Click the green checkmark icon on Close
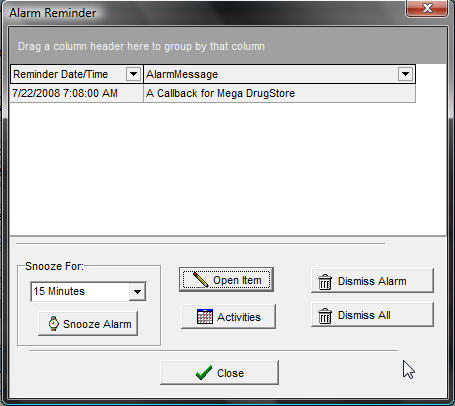Screen dimensions: 455x406 (x=204, y=372)
